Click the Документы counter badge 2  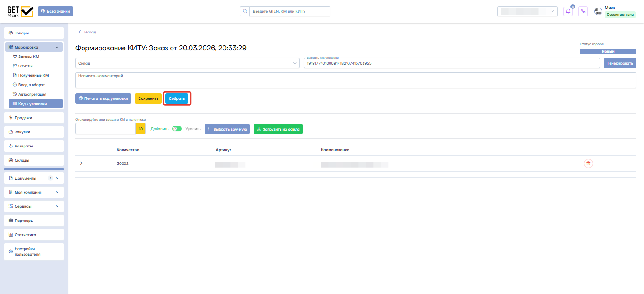(x=50, y=178)
